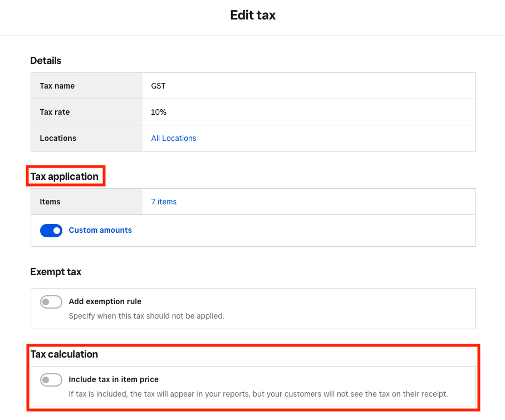Select the 10% tax rate field

(x=309, y=112)
